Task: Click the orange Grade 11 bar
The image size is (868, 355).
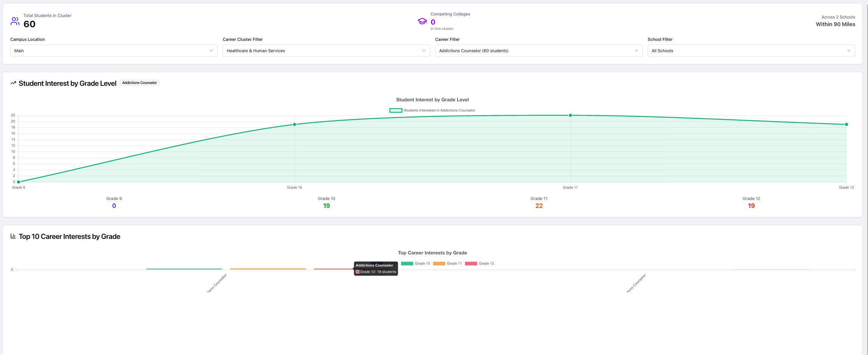Action: click(x=268, y=269)
